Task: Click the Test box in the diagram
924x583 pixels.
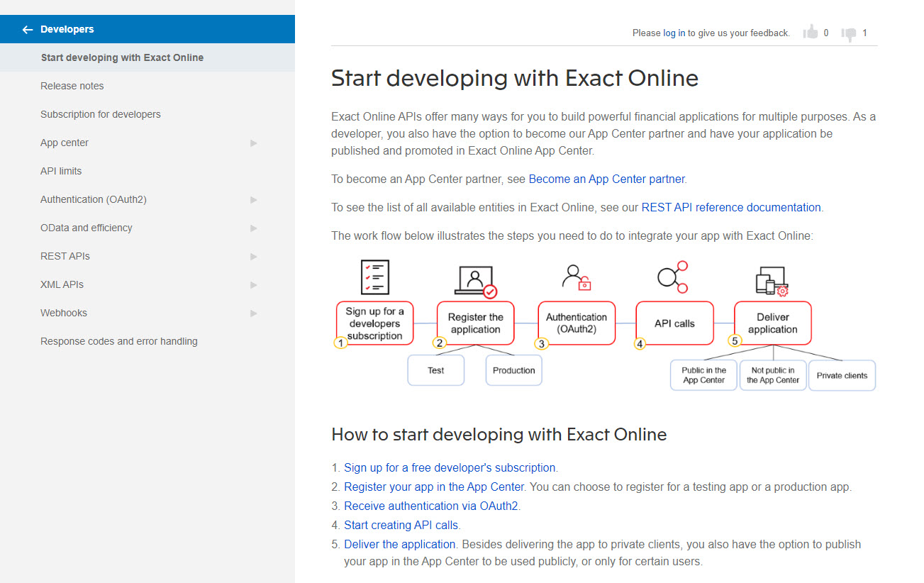Action: click(436, 370)
